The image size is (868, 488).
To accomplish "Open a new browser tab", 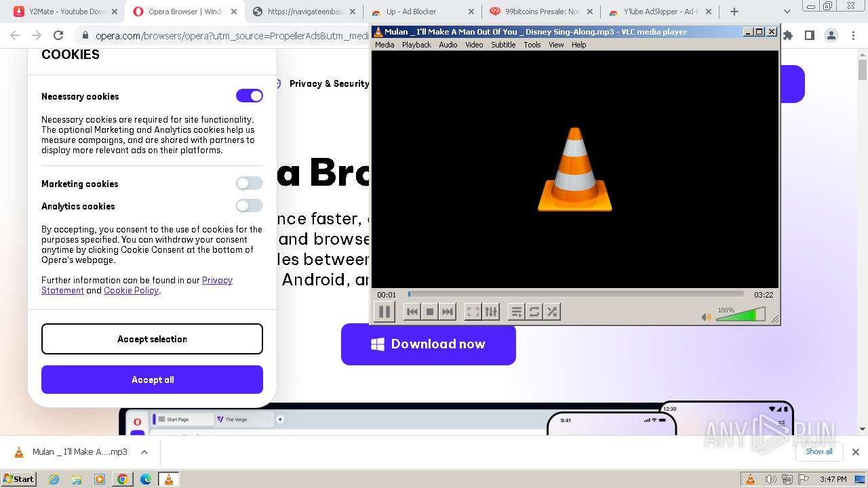I will [734, 12].
